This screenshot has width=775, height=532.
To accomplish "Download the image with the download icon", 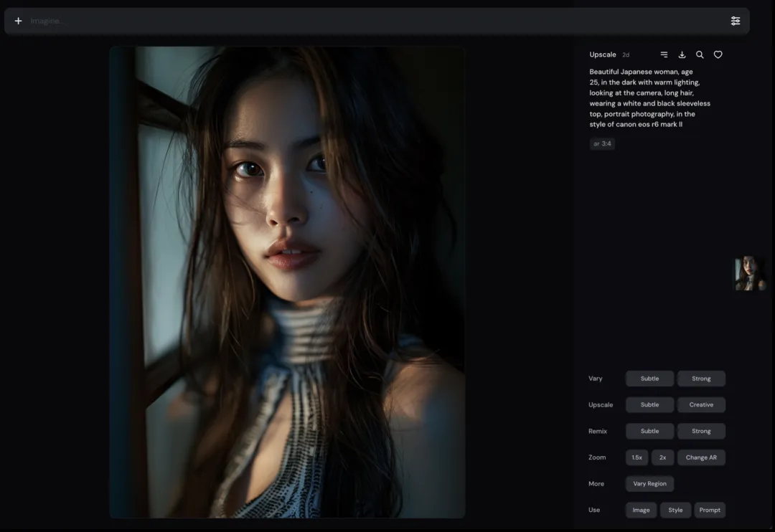I will tap(682, 54).
